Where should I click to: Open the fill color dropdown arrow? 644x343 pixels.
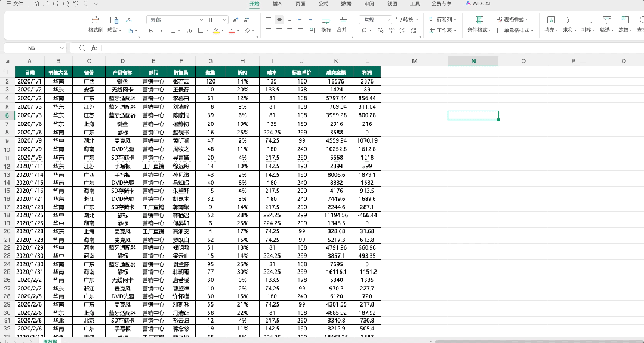(222, 31)
